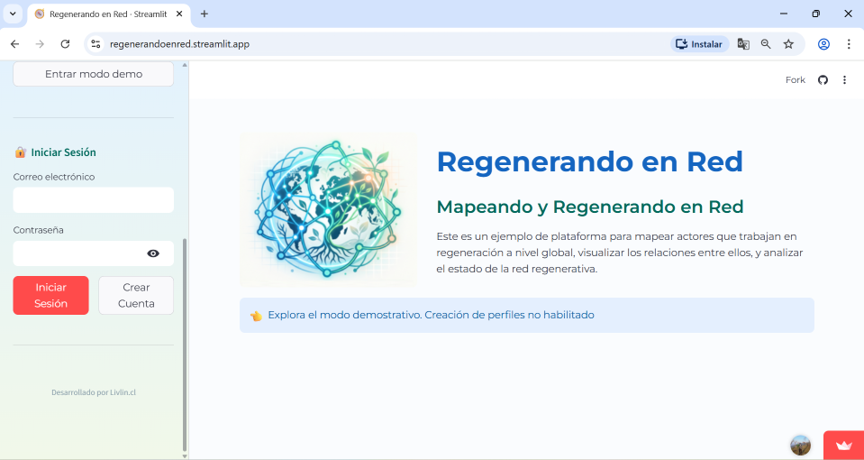Open the tab search dropdown arrow
Screen dimensions: 864x460
pos(13,14)
